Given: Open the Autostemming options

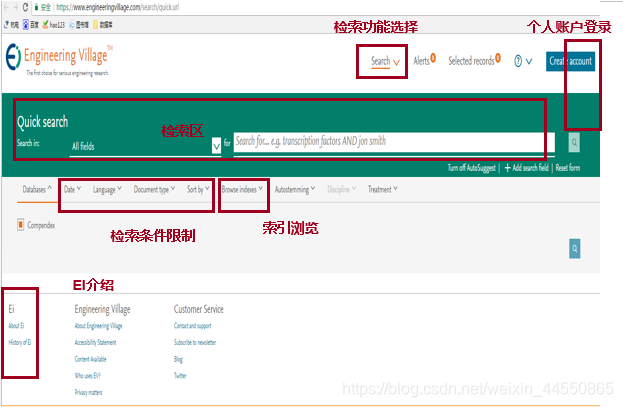Looking at the screenshot, I should coord(295,190).
